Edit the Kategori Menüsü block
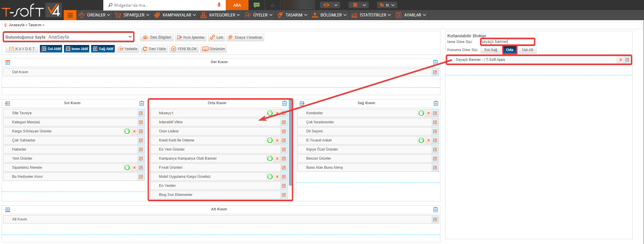The image size is (644, 244). coord(141,122)
